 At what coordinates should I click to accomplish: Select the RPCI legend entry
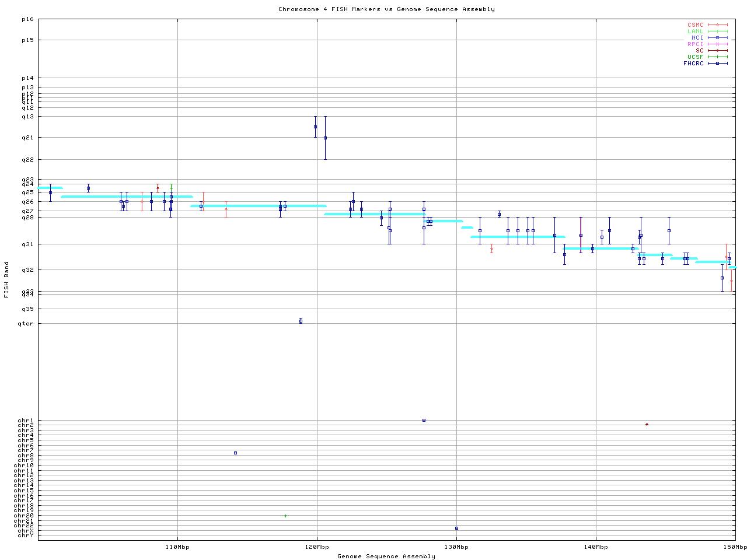(x=695, y=44)
